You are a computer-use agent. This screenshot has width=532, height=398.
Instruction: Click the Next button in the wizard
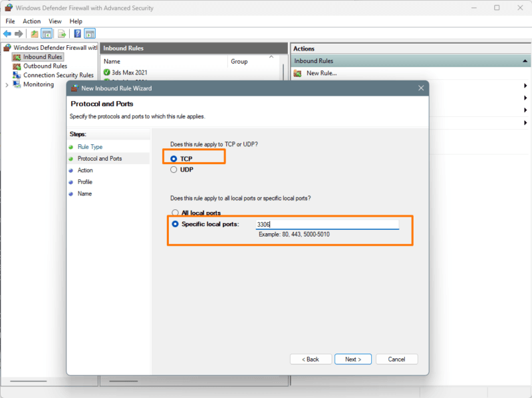coord(353,359)
